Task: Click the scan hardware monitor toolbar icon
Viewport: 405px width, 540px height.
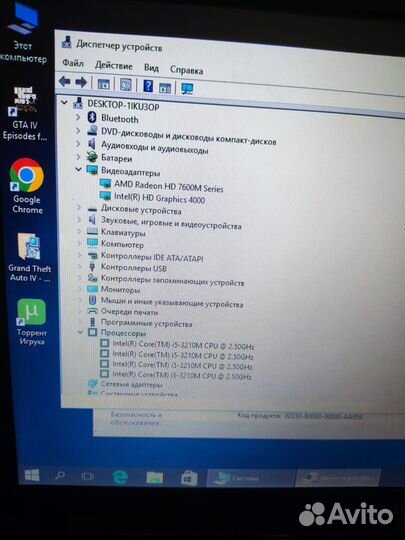Action: click(x=187, y=89)
